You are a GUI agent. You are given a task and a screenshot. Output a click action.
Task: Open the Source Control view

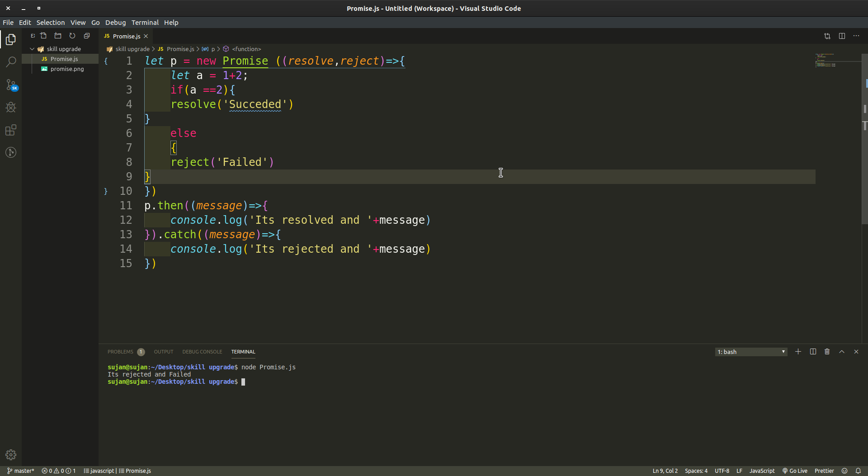point(11,85)
